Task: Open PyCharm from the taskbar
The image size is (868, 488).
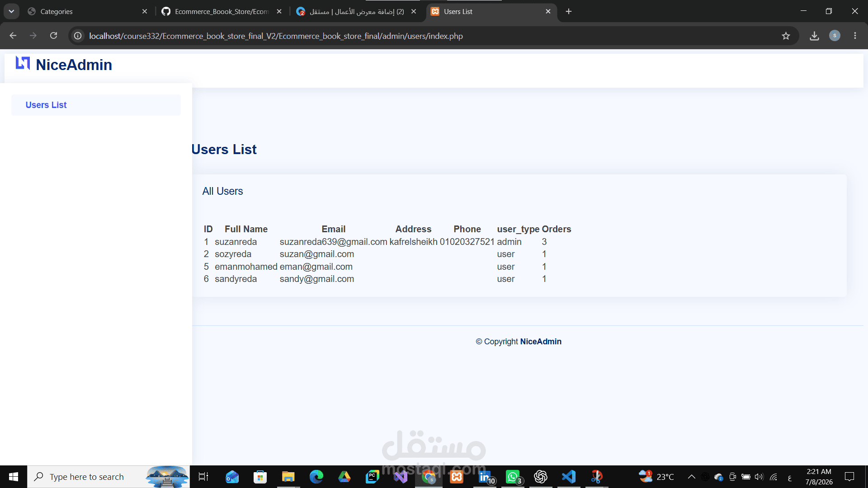Action: pyautogui.click(x=373, y=477)
